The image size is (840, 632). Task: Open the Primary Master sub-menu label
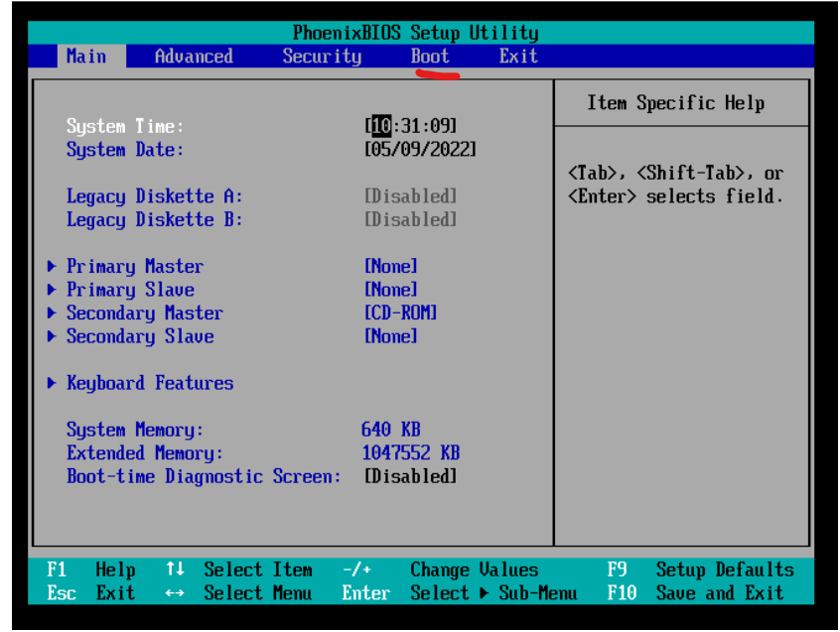(135, 267)
